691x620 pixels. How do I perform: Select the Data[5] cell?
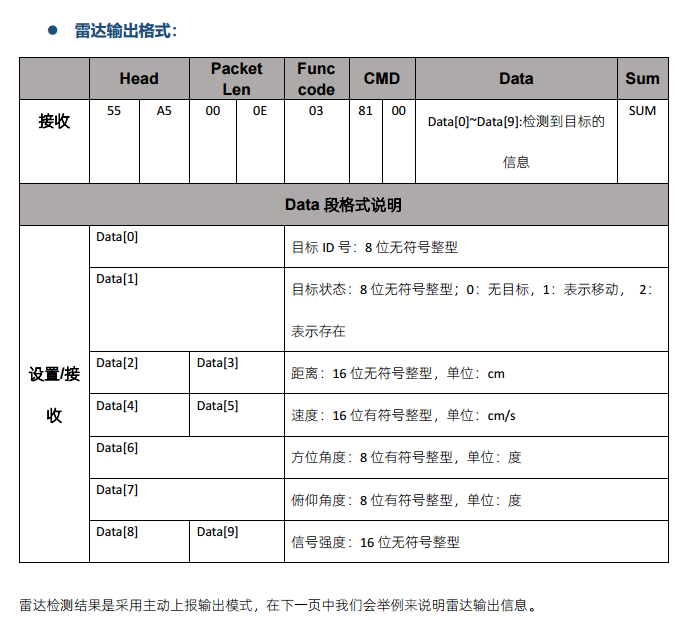point(217,406)
